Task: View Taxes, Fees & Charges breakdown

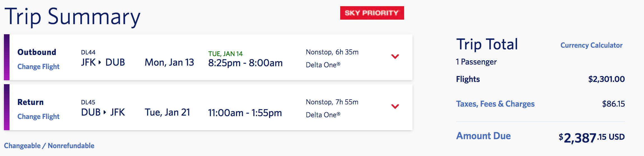Action: point(495,104)
